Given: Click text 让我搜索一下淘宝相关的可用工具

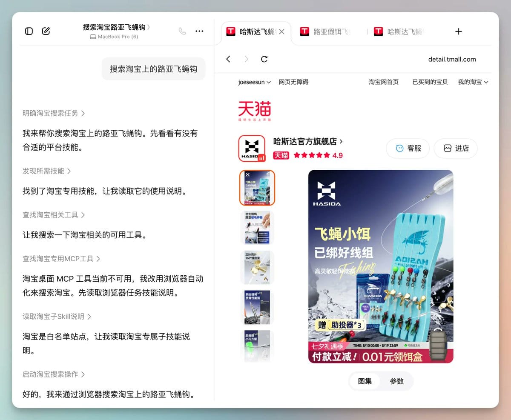Looking at the screenshot, I should click(x=85, y=235).
